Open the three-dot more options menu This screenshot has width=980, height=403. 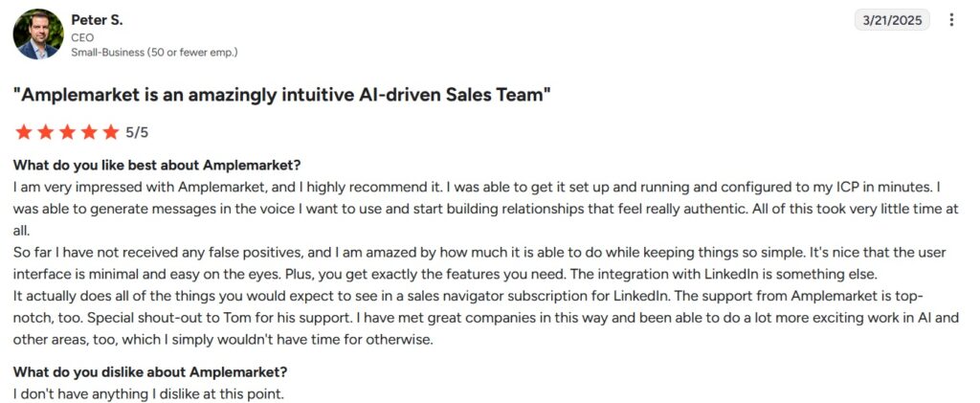click(x=951, y=20)
